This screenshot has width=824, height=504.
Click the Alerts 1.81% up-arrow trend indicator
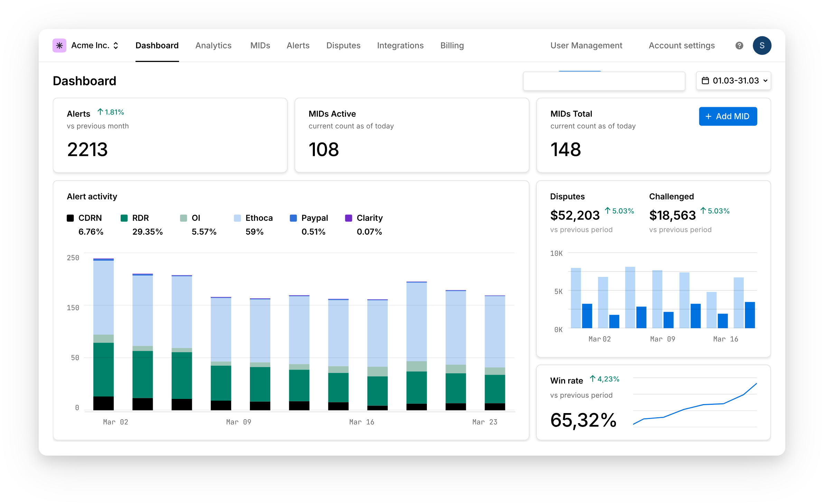tap(110, 112)
